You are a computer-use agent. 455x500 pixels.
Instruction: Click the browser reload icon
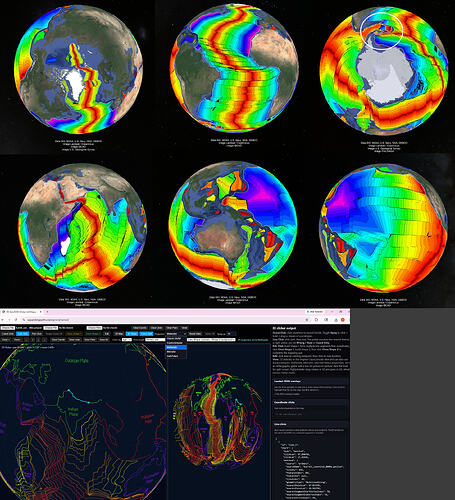[16, 320]
